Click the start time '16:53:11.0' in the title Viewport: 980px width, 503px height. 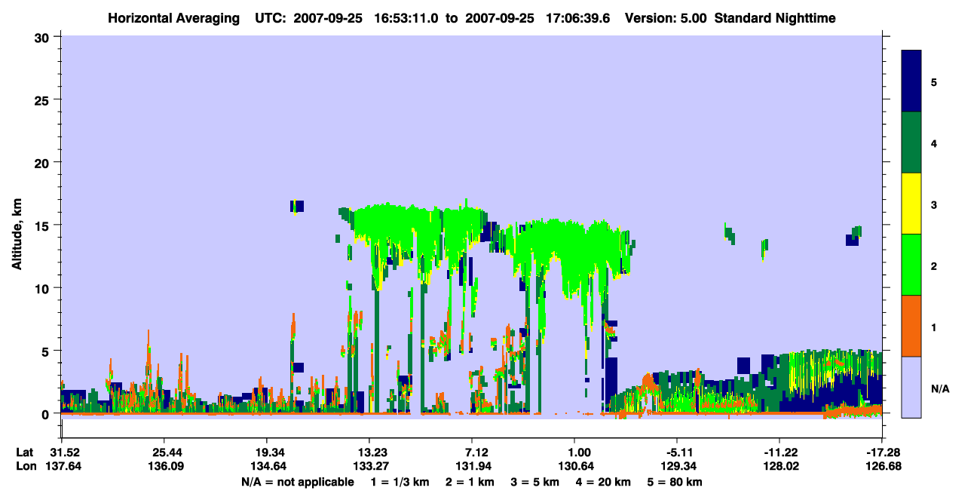pos(407,18)
